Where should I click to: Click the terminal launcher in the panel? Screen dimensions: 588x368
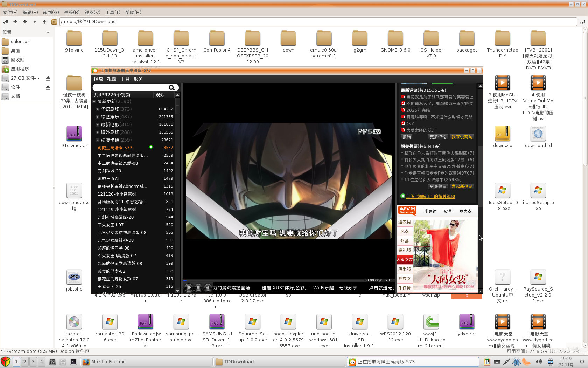tap(73, 362)
